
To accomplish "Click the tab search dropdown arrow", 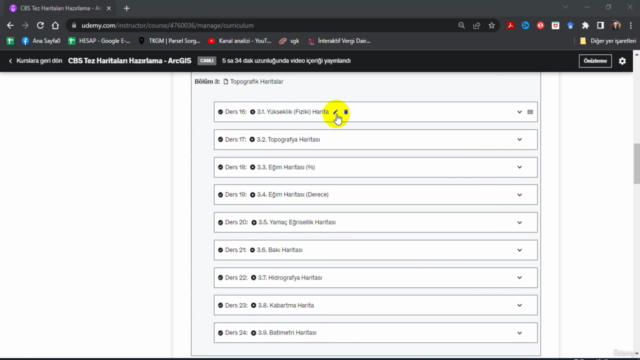I will (565, 7).
